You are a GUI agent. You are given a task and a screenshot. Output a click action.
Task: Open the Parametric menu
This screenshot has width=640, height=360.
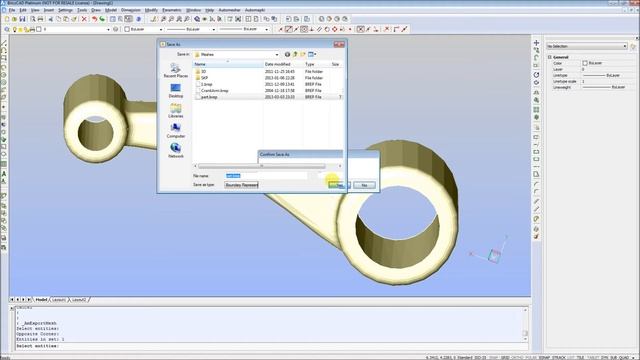(172, 10)
